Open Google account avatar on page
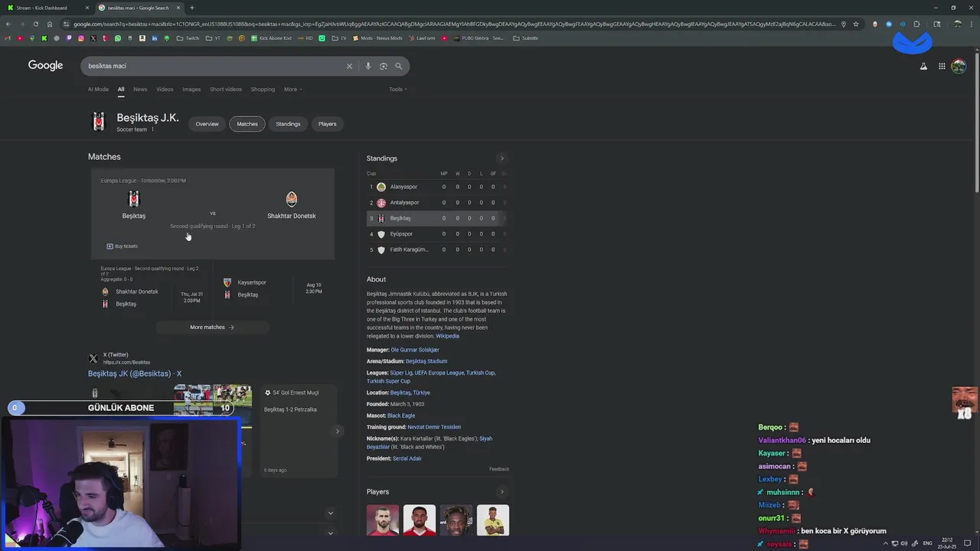 click(x=959, y=67)
